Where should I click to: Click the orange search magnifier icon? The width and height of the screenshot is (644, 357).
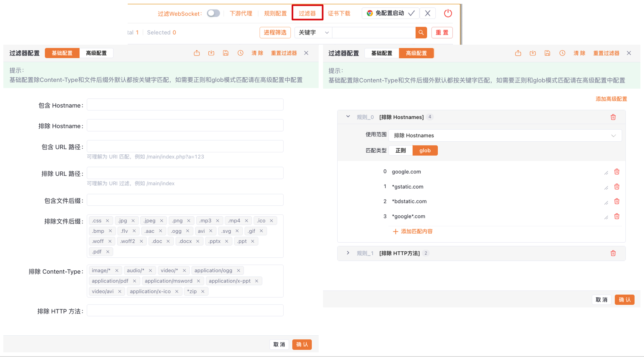pyautogui.click(x=421, y=32)
